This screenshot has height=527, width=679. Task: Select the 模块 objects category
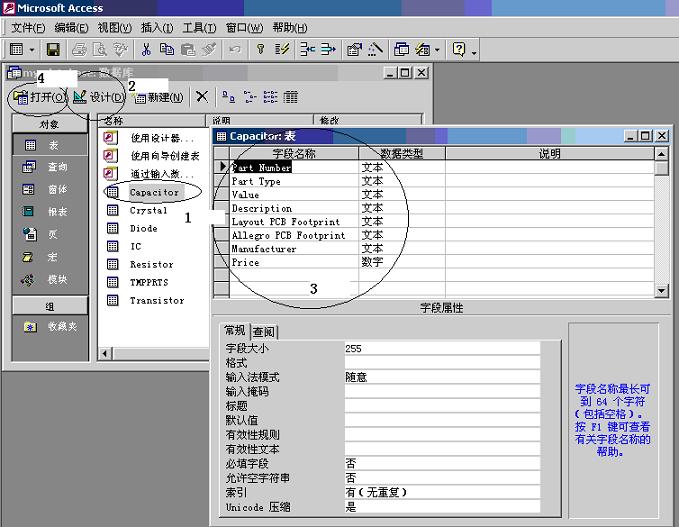pyautogui.click(x=50, y=279)
